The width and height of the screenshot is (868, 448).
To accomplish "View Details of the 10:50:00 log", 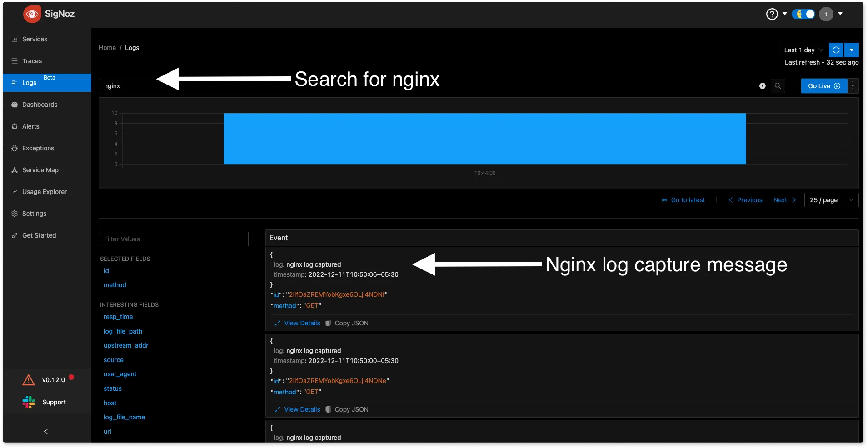I will click(297, 409).
